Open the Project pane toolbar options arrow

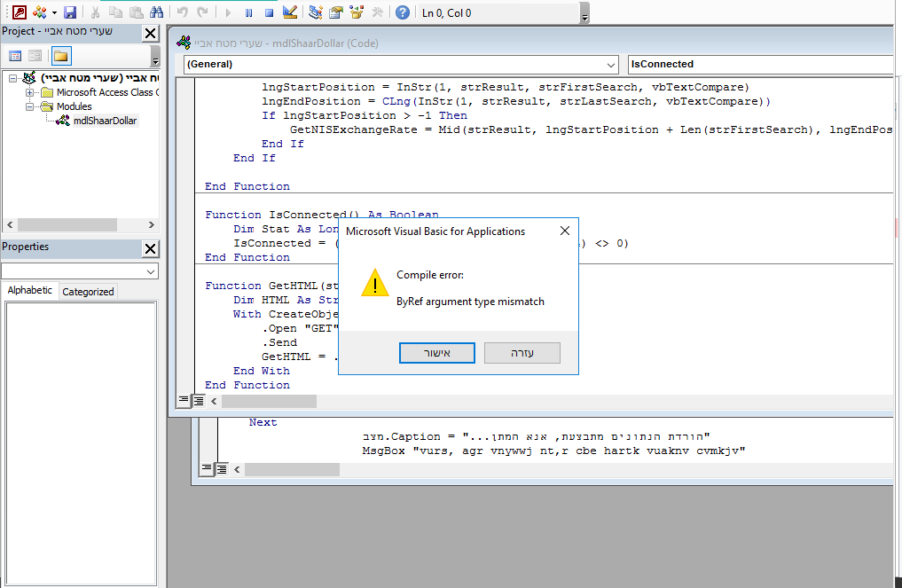point(154,57)
